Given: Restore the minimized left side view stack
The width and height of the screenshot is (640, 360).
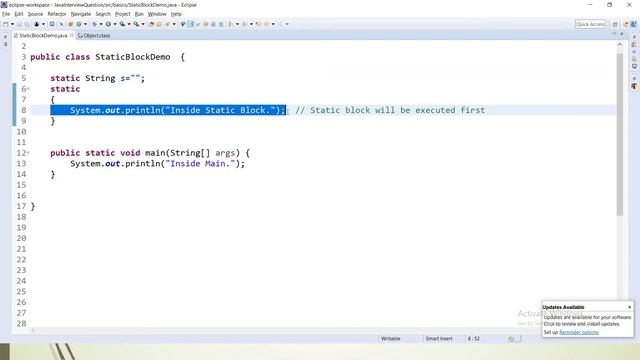Looking at the screenshot, I should [5, 37].
